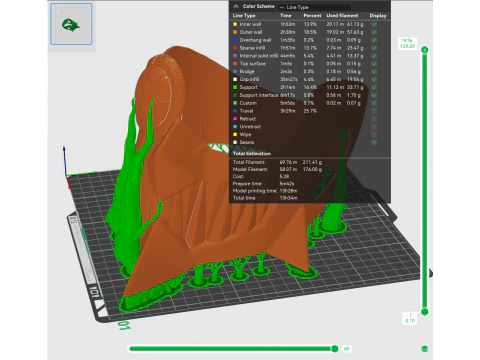480x360 pixels.
Task: Click the white Seams color swatch
Action: [x=235, y=142]
